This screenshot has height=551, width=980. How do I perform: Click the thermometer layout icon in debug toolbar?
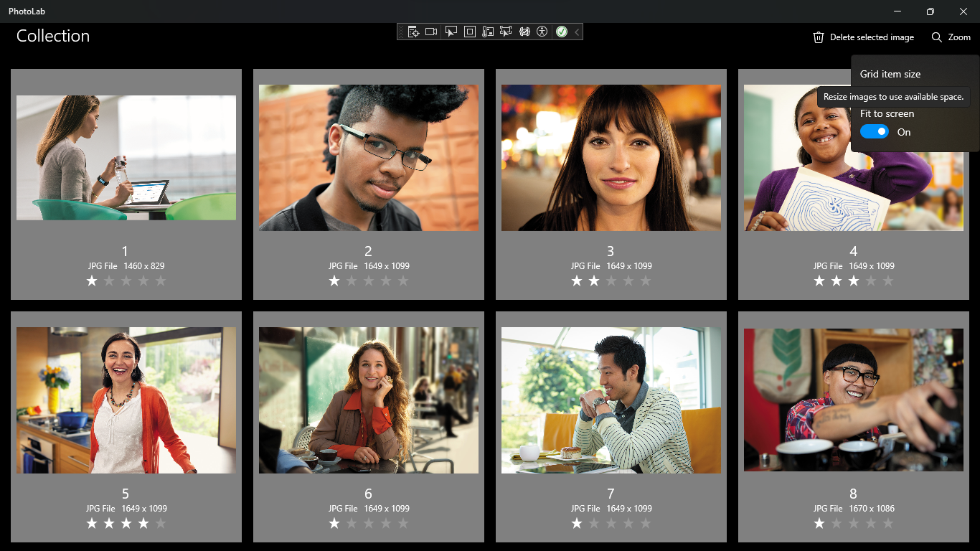tap(488, 32)
